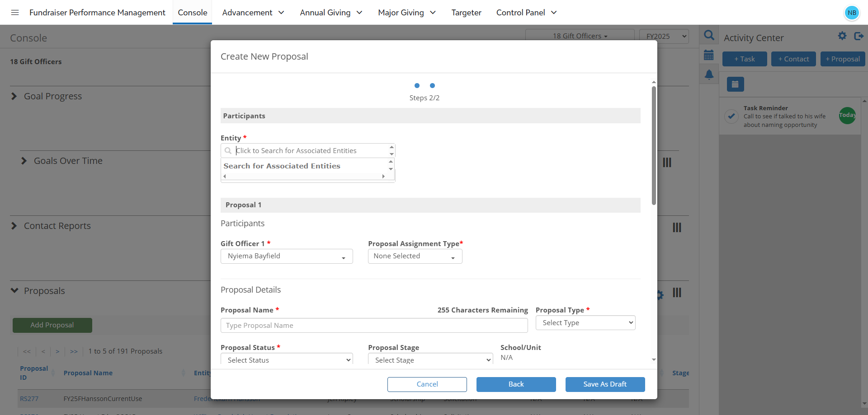The width and height of the screenshot is (868, 415).
Task: Click the Today badge on task reminder
Action: point(847,115)
